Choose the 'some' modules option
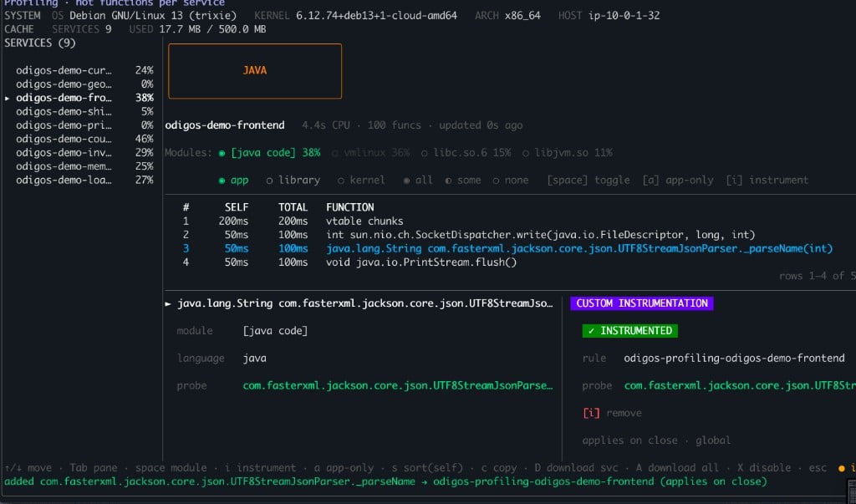This screenshot has width=856, height=504. (x=463, y=180)
